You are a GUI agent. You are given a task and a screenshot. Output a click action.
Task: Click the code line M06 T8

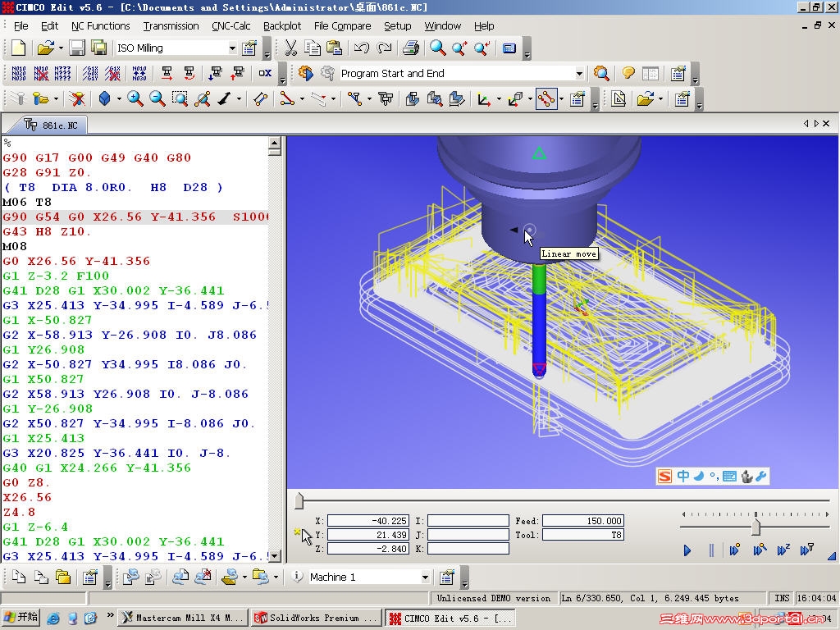pos(27,202)
